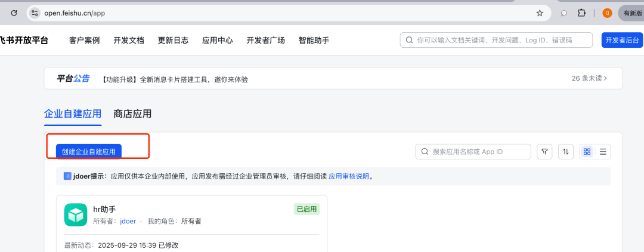This screenshot has width=644, height=252.
Task: Click 创建企业自建应用 button
Action: click(89, 152)
